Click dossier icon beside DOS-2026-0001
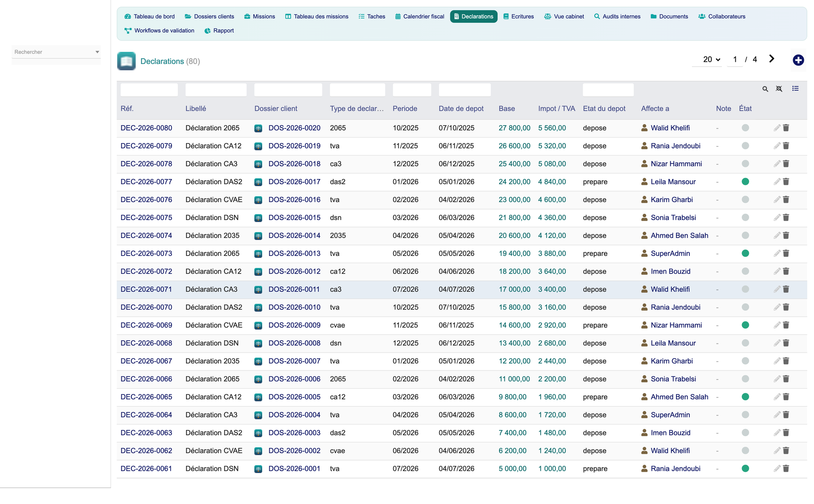The image size is (814, 504). pyautogui.click(x=259, y=469)
